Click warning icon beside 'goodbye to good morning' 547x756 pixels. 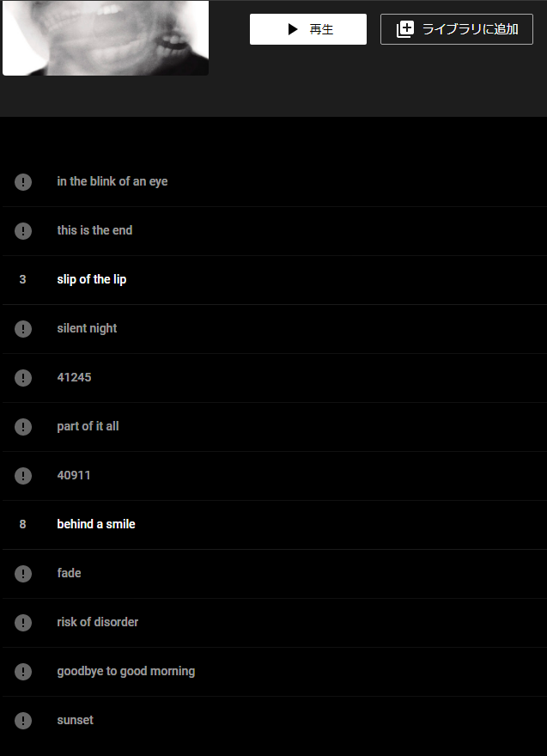(23, 672)
